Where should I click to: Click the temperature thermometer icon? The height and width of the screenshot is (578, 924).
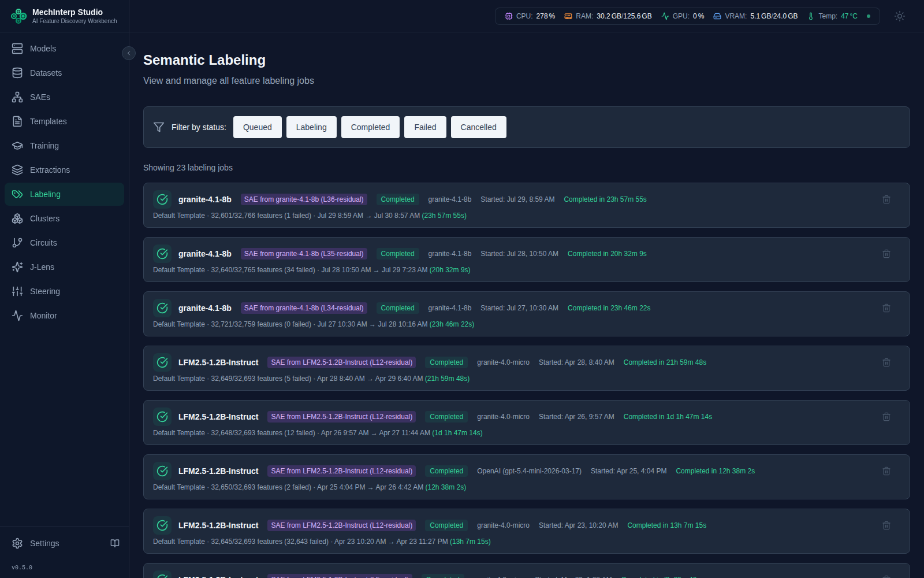point(811,16)
